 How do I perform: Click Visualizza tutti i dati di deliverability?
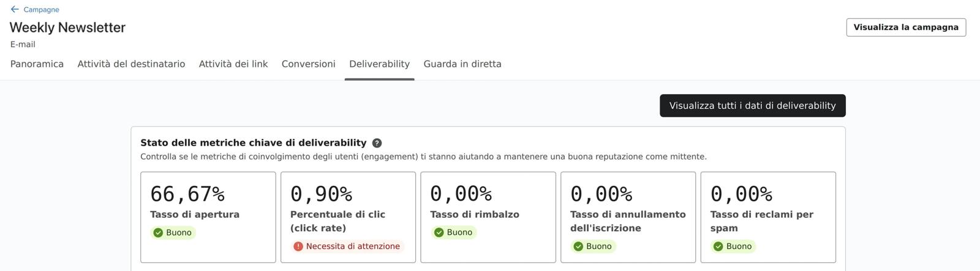click(x=753, y=106)
